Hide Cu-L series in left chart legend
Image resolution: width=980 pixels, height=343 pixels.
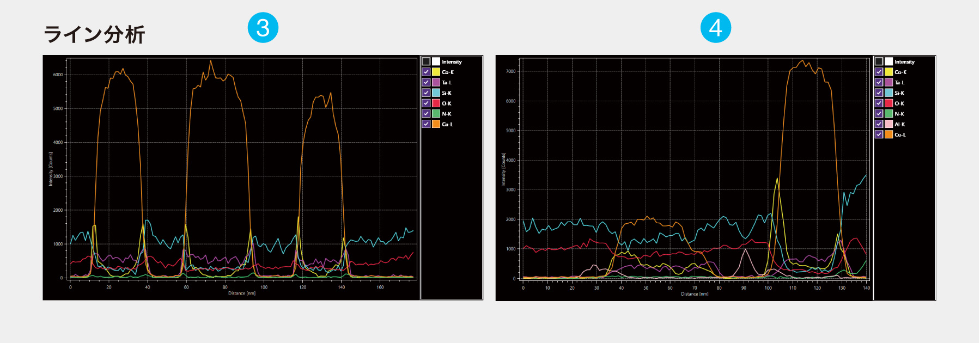click(426, 124)
